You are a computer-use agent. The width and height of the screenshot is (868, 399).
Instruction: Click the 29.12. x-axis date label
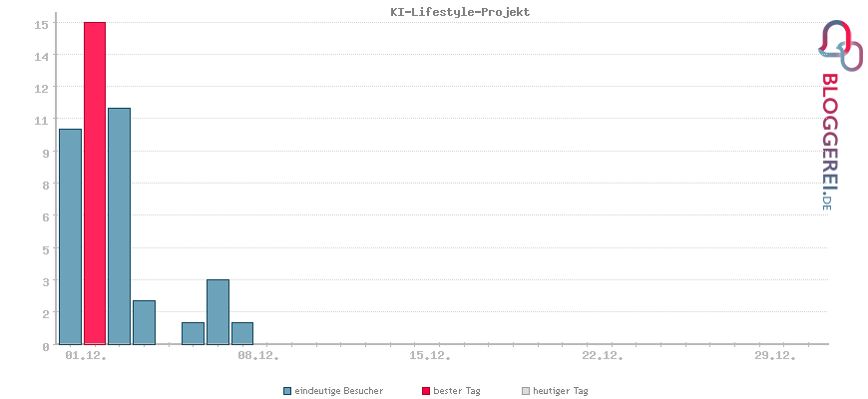click(x=775, y=355)
